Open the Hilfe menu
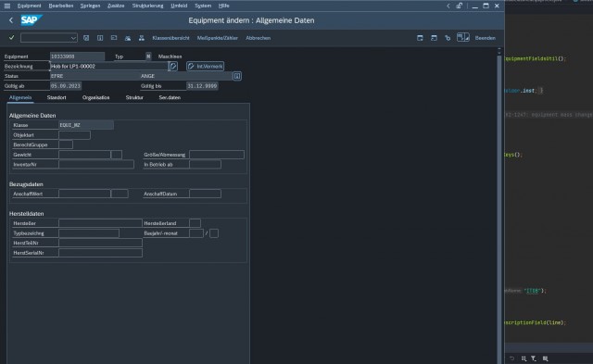Viewport: 593px width, 364px height. pyautogui.click(x=223, y=6)
